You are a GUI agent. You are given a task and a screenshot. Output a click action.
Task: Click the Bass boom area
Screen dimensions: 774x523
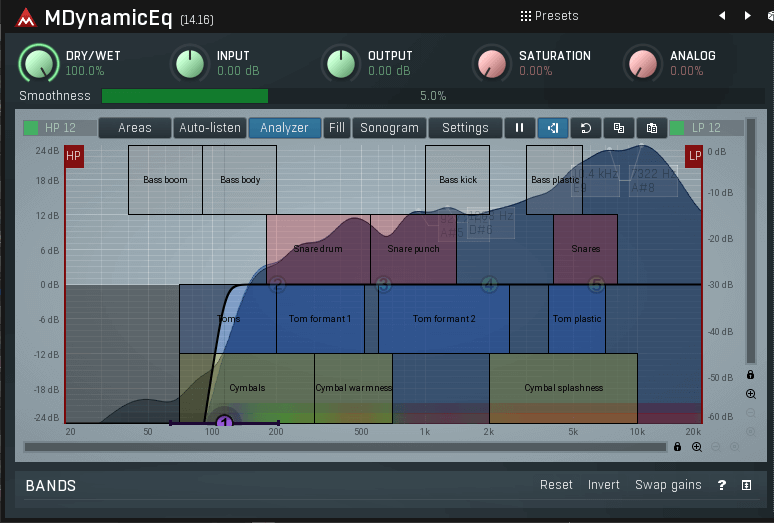coord(165,180)
